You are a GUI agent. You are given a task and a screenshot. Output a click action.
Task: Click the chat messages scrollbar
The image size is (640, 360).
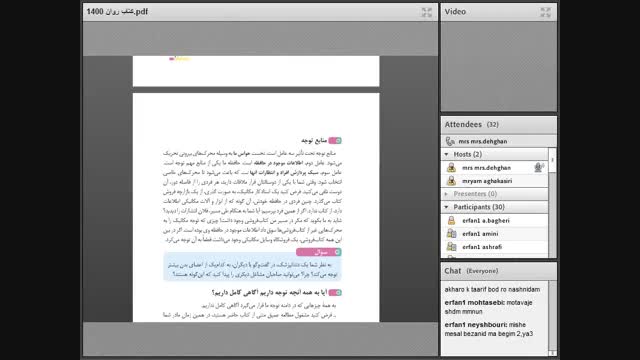pos(552,318)
